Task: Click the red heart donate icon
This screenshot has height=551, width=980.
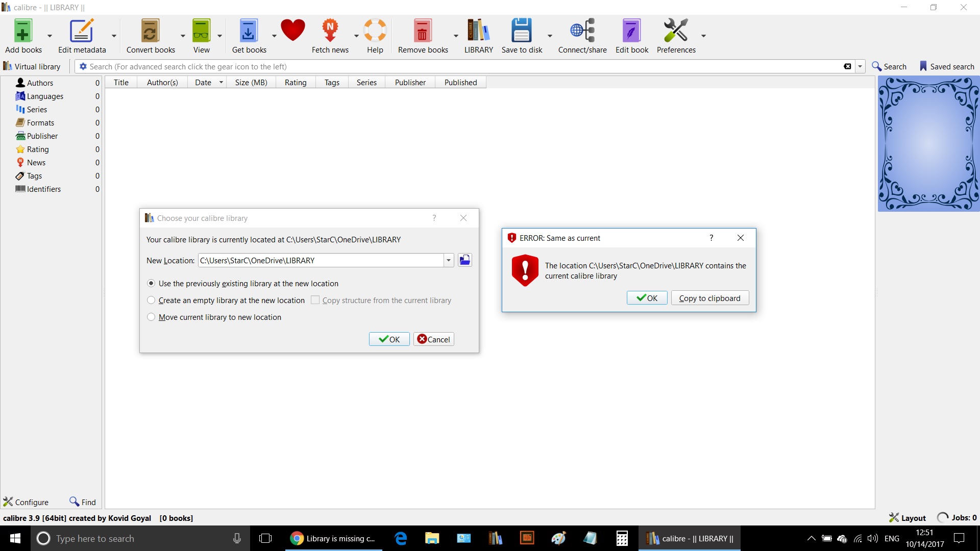Action: pos(292,30)
